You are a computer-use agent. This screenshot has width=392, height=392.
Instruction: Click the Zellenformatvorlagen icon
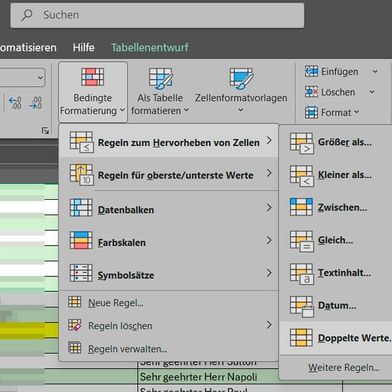click(x=241, y=78)
